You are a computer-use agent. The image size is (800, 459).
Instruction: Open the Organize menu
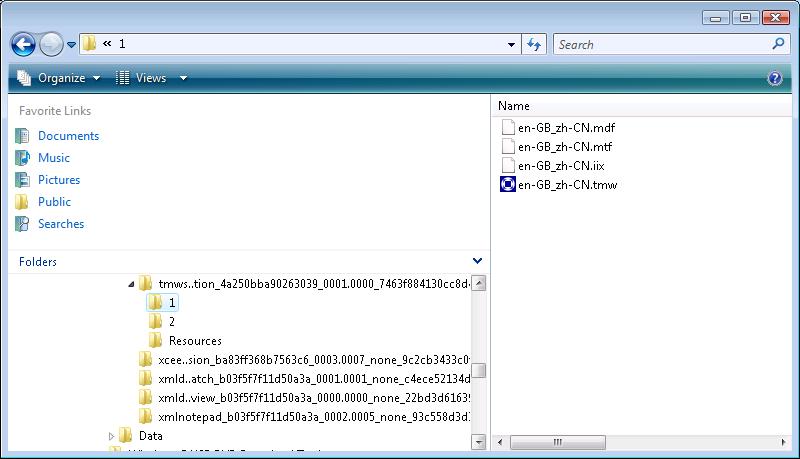[x=60, y=78]
